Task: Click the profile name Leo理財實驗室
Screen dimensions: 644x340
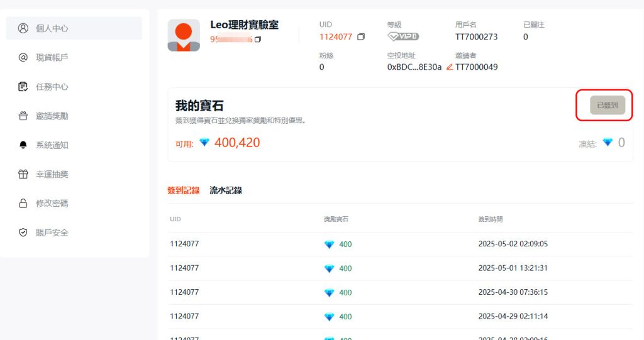Action: point(245,25)
